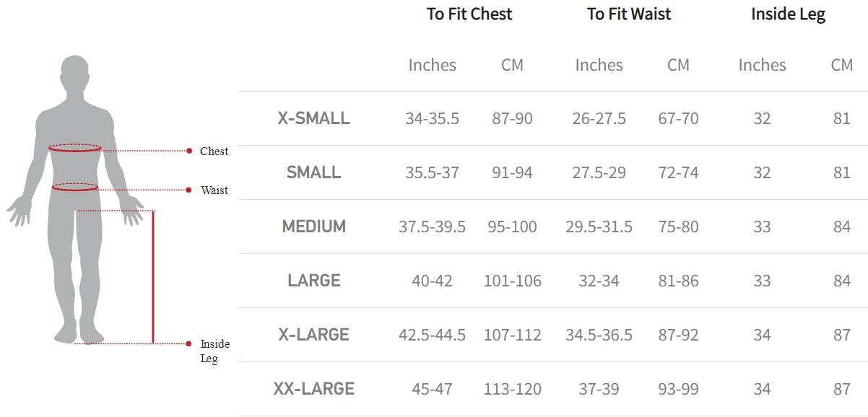
Task: Click the SMALL waist CM value 72-74
Action: tap(678, 172)
